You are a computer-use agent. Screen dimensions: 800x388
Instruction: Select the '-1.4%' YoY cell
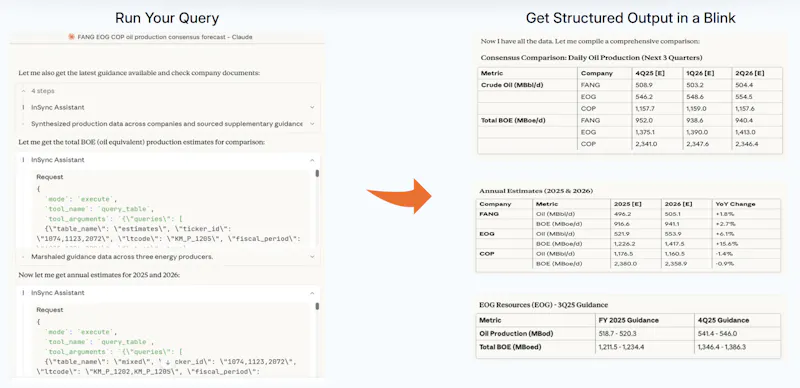coord(746,254)
